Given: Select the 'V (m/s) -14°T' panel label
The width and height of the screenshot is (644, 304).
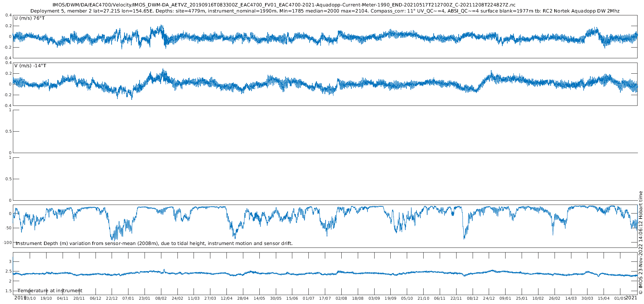Looking at the screenshot, I should pos(30,66).
